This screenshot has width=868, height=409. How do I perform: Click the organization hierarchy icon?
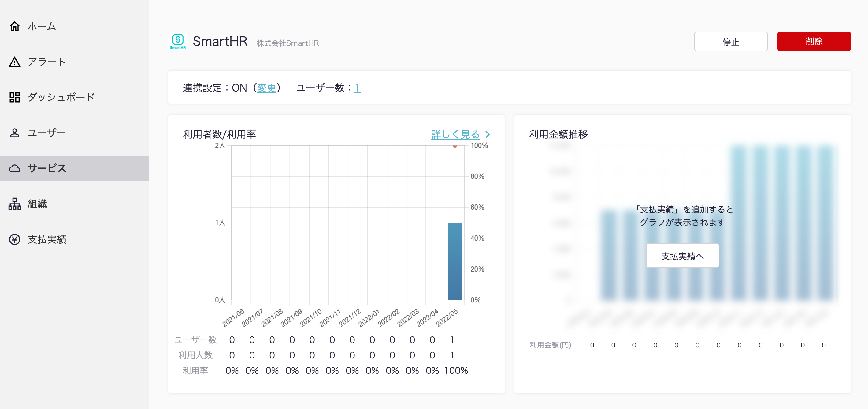[x=14, y=204]
